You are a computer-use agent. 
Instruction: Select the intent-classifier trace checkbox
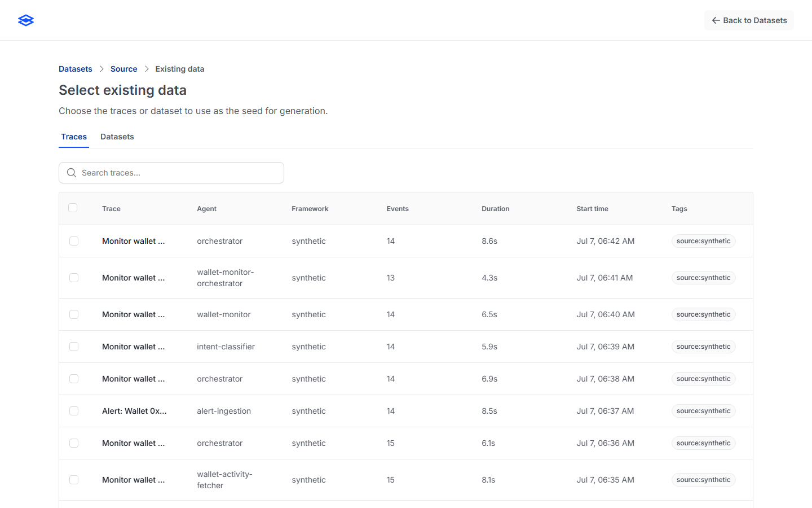(x=74, y=347)
